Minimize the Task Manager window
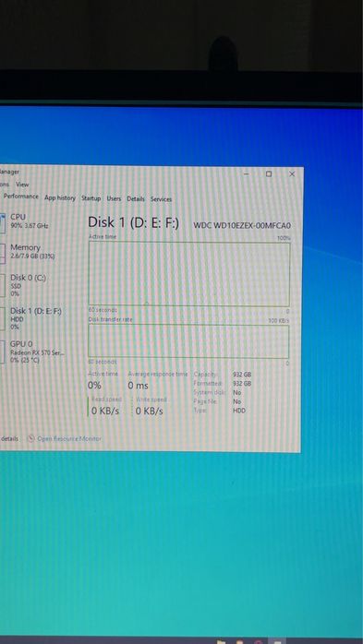 tap(247, 174)
